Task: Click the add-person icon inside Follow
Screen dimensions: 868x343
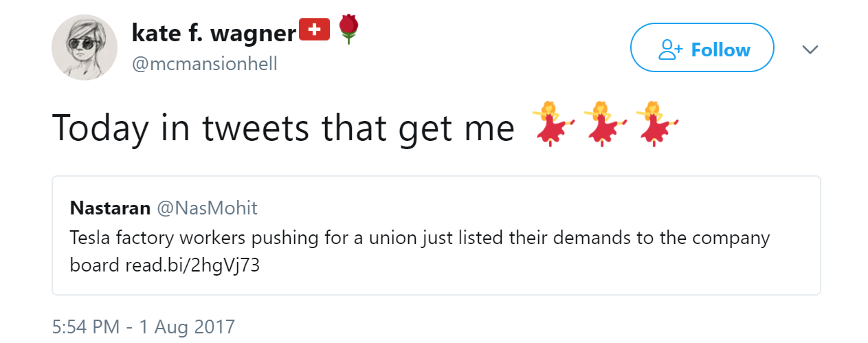Action: 670,49
